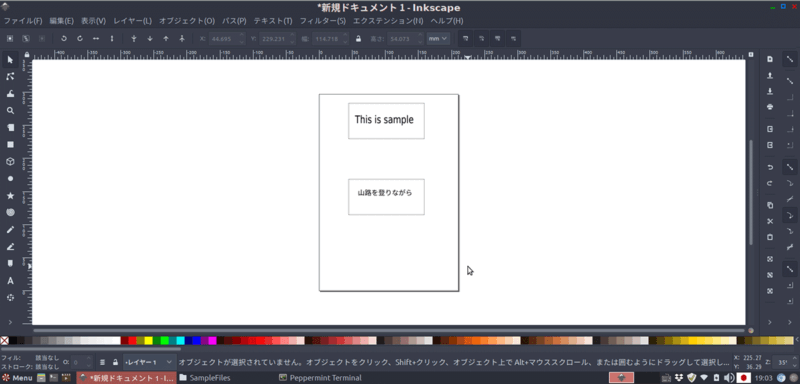The width and height of the screenshot is (800, 384).
Task: Toggle snapping with top snap bar button
Action: [x=790, y=60]
